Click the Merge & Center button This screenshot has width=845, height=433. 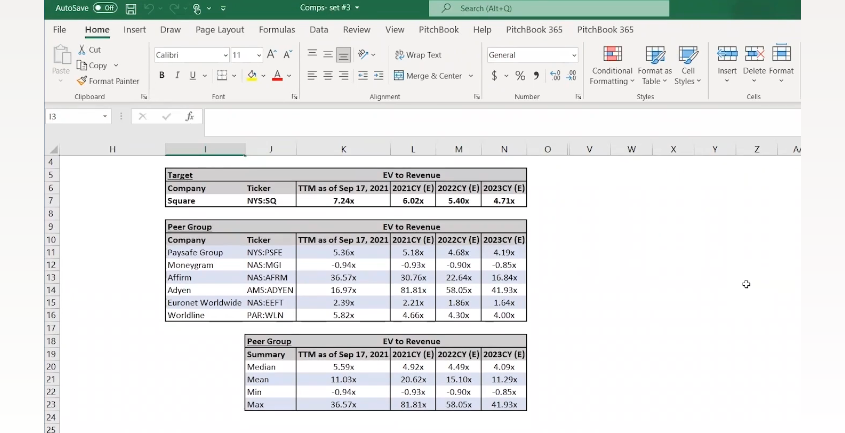coord(428,75)
